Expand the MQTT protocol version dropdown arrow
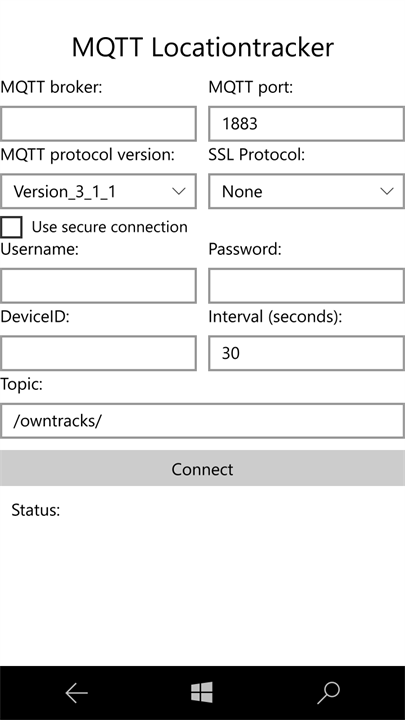405x720 pixels. point(179,191)
